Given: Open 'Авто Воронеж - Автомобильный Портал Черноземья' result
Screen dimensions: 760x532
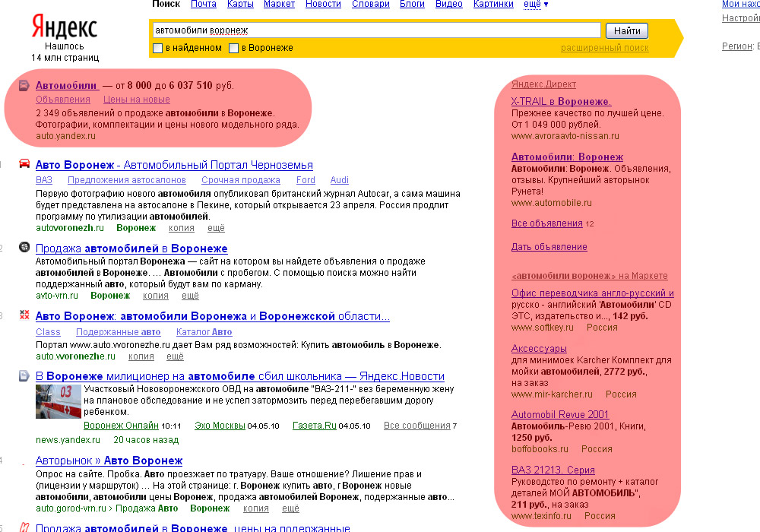Looking at the screenshot, I should 174,165.
